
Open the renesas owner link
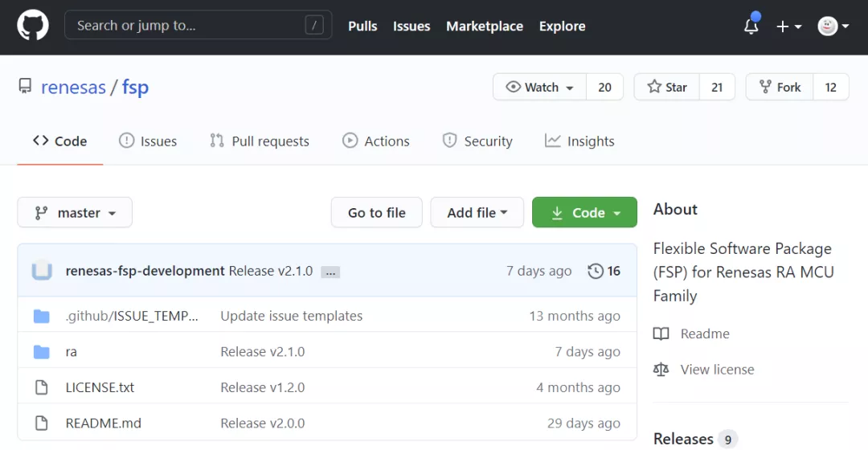tap(73, 87)
